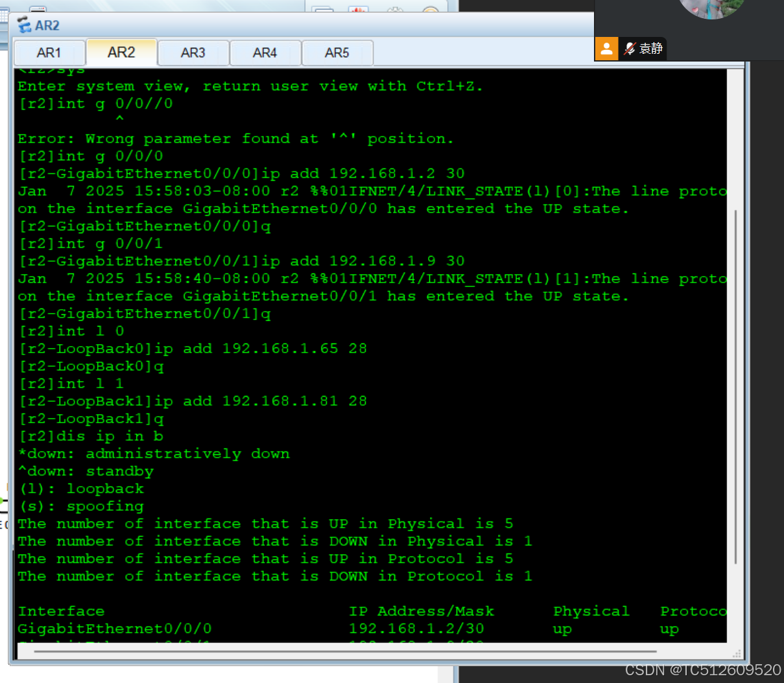784x683 pixels.
Task: Click the '192.168.1.2/30' address cell
Action: tap(416, 629)
